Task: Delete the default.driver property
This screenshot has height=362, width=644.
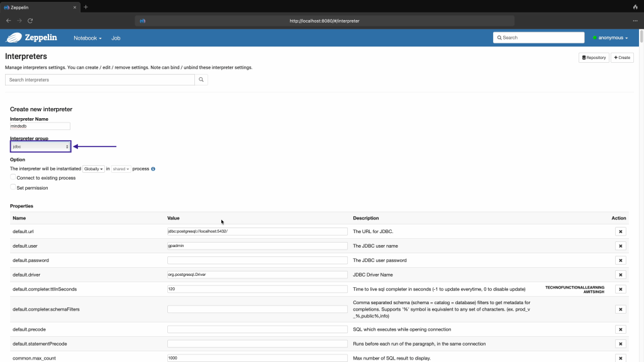Action: pyautogui.click(x=620, y=275)
